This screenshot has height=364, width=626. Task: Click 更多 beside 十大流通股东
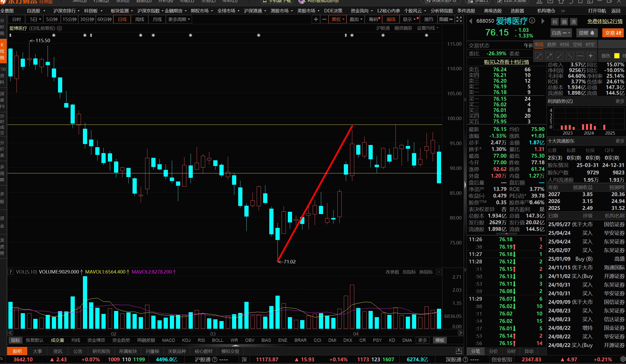[x=620, y=141]
